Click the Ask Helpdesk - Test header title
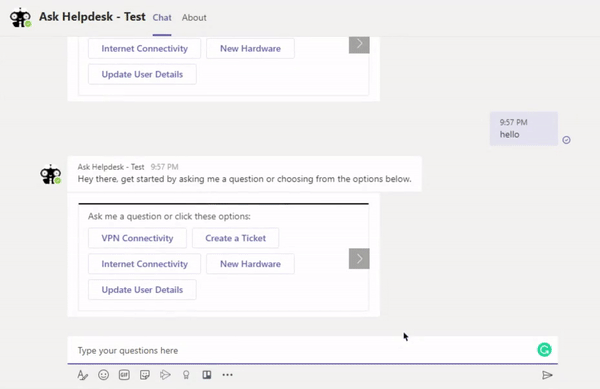 tap(92, 17)
